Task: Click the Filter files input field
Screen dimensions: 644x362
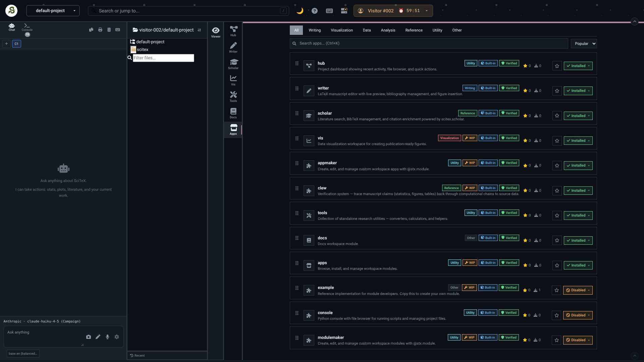Action: point(163,58)
